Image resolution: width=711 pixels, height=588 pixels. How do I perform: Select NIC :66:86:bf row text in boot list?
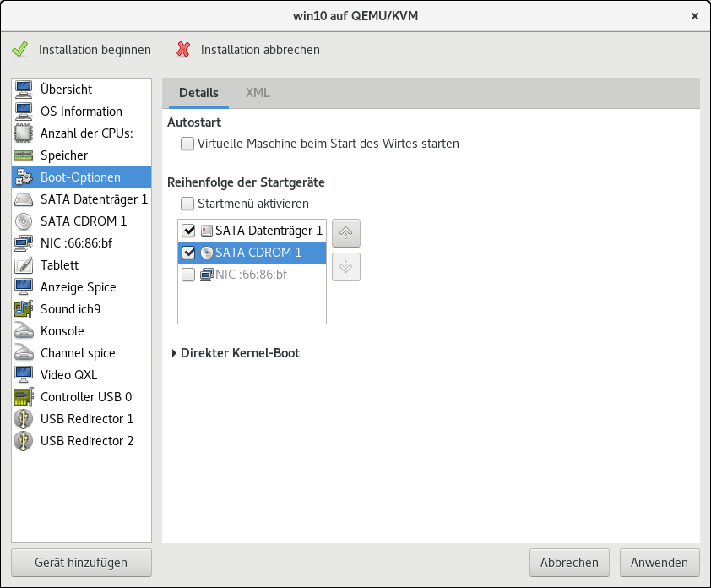[x=251, y=275]
